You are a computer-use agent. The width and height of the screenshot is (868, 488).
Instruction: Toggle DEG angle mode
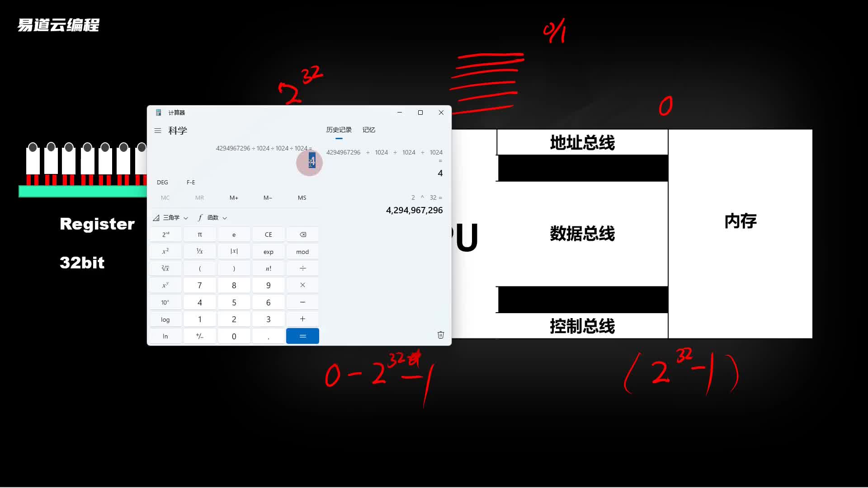point(163,182)
